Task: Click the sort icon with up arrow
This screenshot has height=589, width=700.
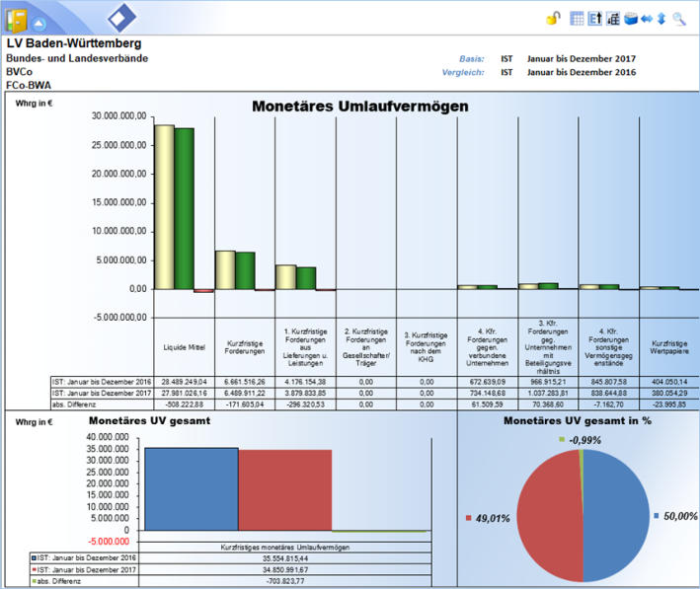Action: (595, 18)
